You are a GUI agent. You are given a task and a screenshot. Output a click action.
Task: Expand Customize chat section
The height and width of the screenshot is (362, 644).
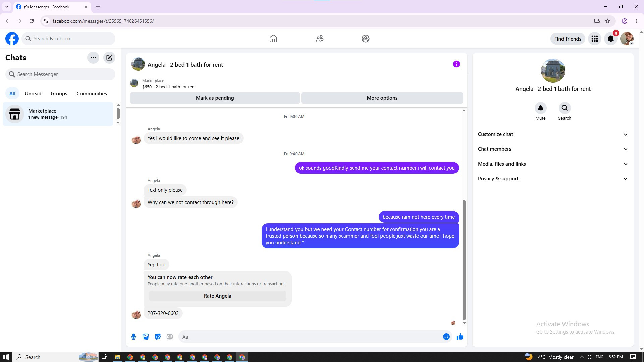click(x=553, y=134)
